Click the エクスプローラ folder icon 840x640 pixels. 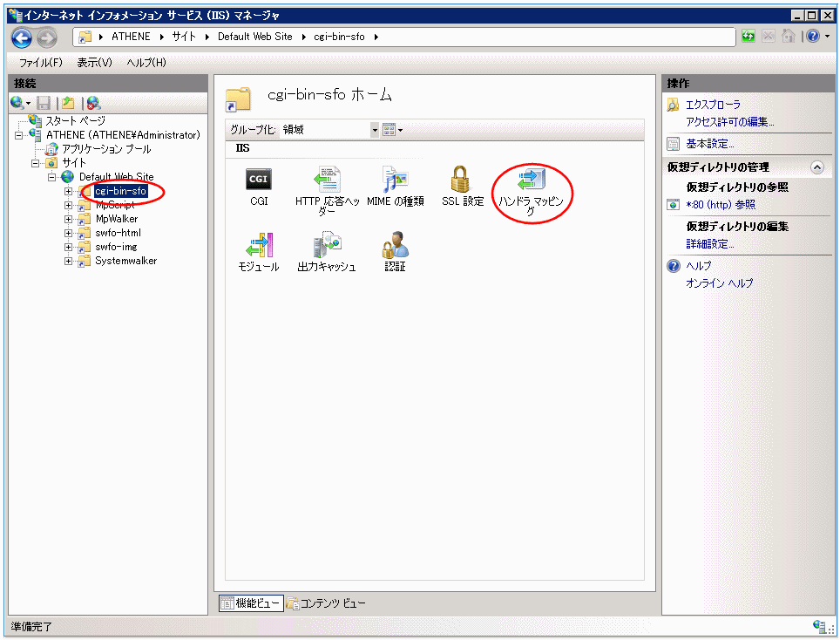(673, 105)
